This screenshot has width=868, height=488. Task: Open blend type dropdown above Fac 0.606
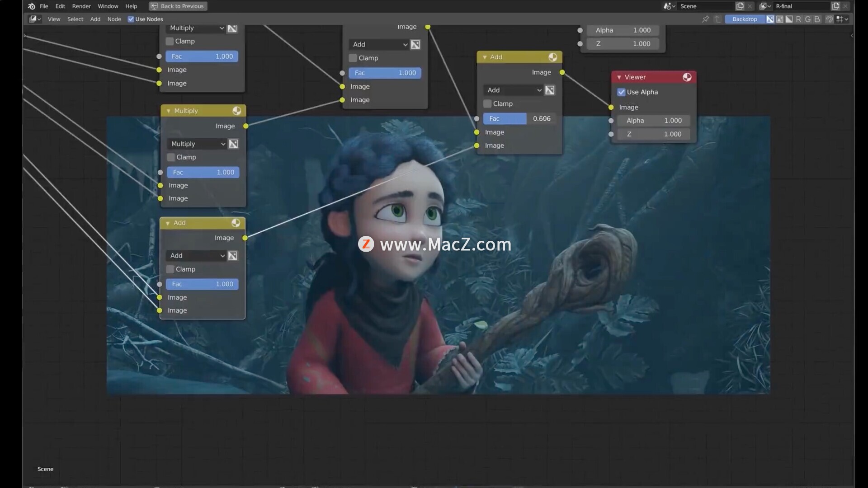coord(513,90)
